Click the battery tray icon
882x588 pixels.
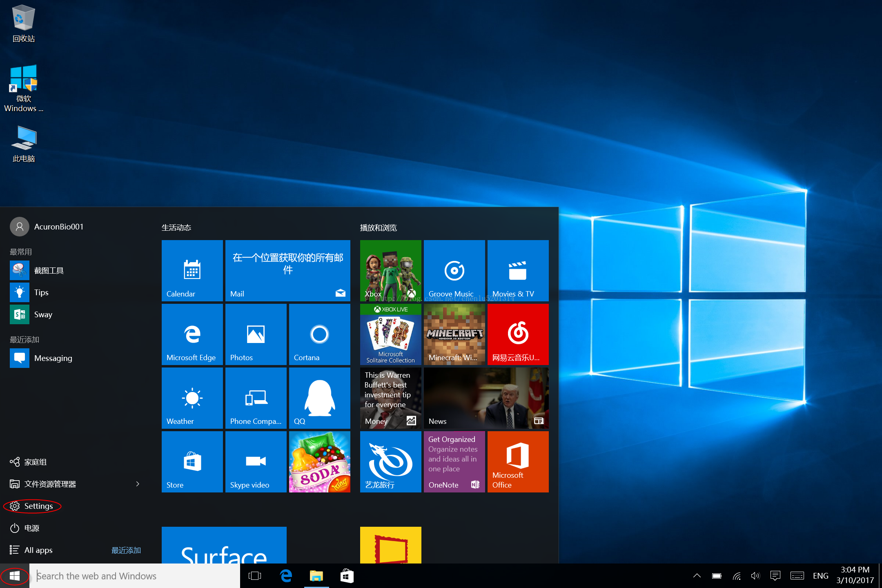coord(717,576)
